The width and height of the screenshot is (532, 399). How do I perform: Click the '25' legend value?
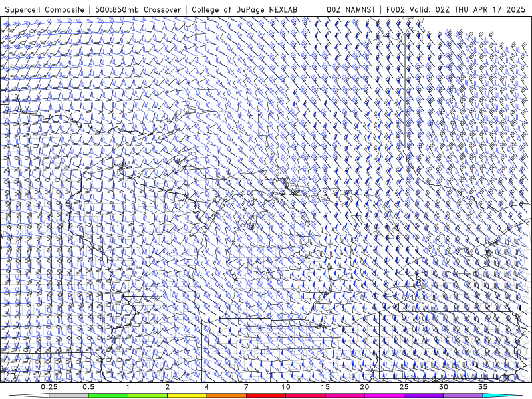(404, 387)
